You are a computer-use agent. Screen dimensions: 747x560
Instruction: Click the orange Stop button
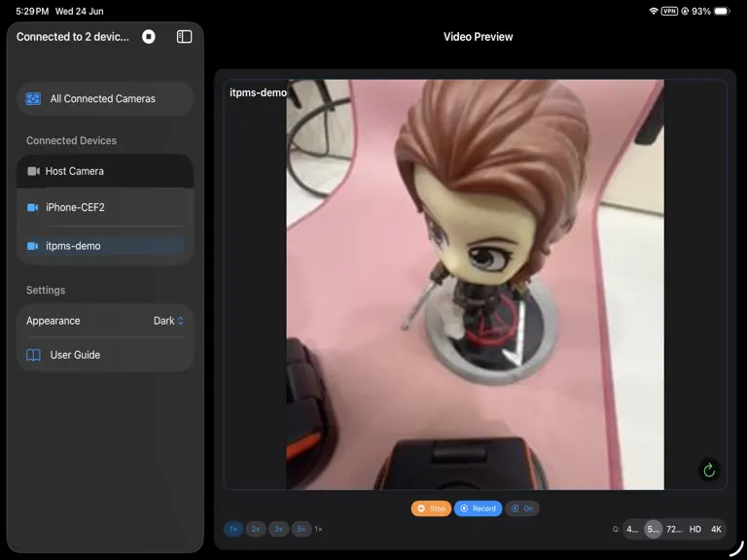pos(431,508)
